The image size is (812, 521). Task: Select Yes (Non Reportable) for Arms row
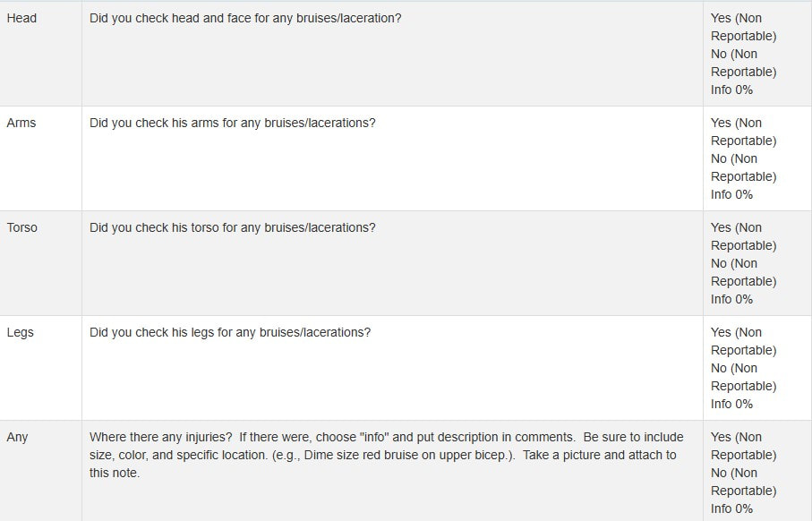click(743, 132)
